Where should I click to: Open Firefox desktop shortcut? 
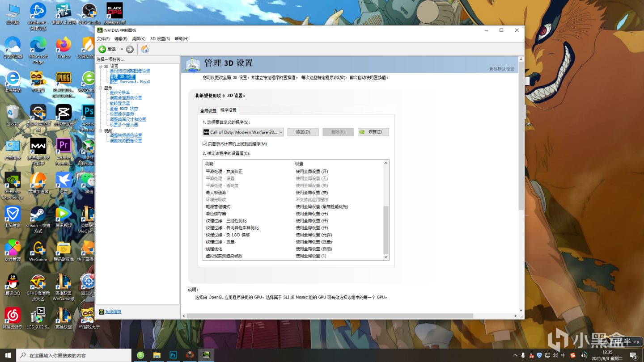(64, 48)
